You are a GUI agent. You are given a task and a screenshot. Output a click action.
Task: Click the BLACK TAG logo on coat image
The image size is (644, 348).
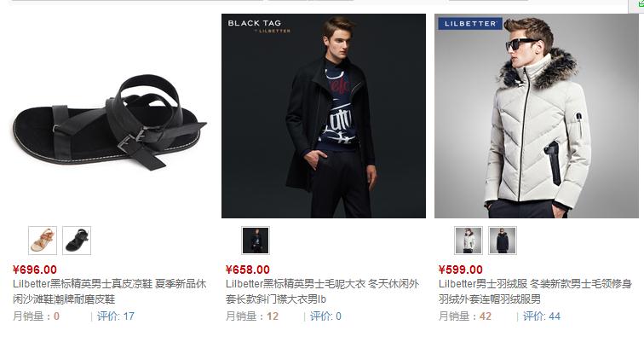tap(259, 25)
